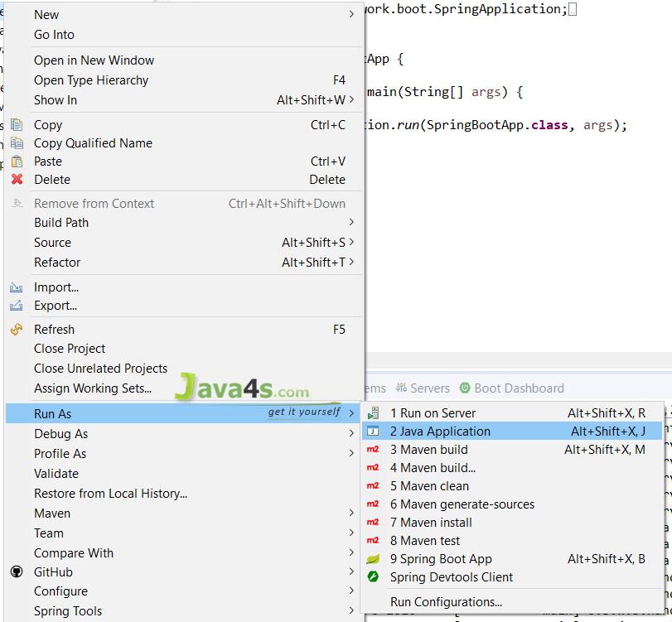The width and height of the screenshot is (672, 622).
Task: Expand the Team submenu arrow
Action: [x=351, y=533]
